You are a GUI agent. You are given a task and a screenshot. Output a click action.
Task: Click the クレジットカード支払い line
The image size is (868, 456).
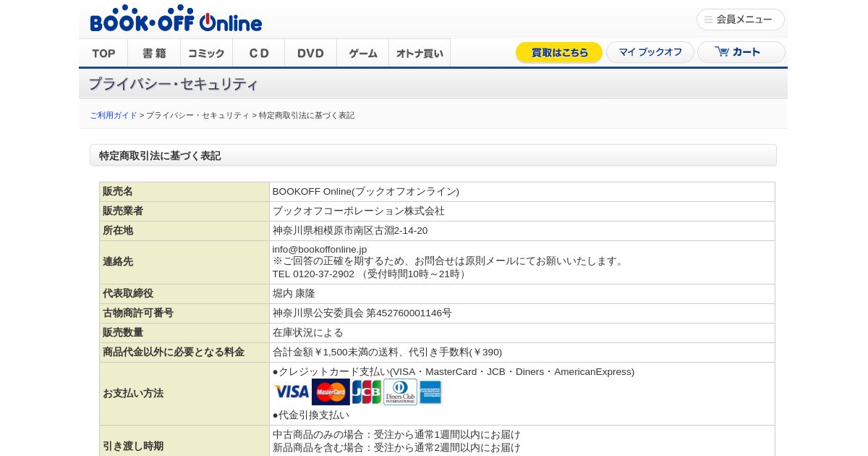click(x=454, y=372)
